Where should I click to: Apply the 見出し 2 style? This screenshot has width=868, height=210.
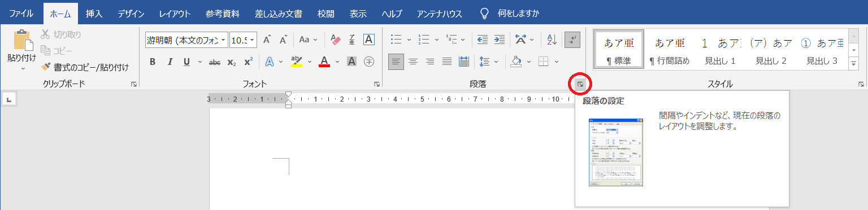point(771,50)
